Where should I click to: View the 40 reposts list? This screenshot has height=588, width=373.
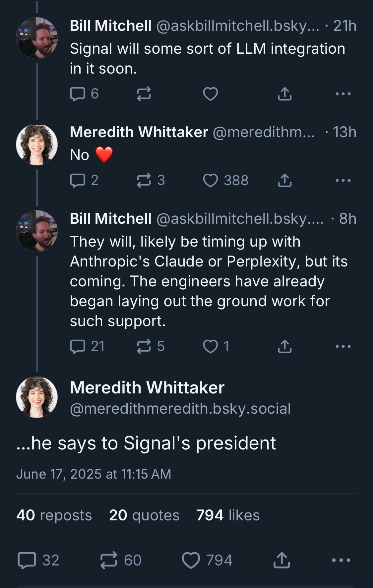[x=54, y=515]
